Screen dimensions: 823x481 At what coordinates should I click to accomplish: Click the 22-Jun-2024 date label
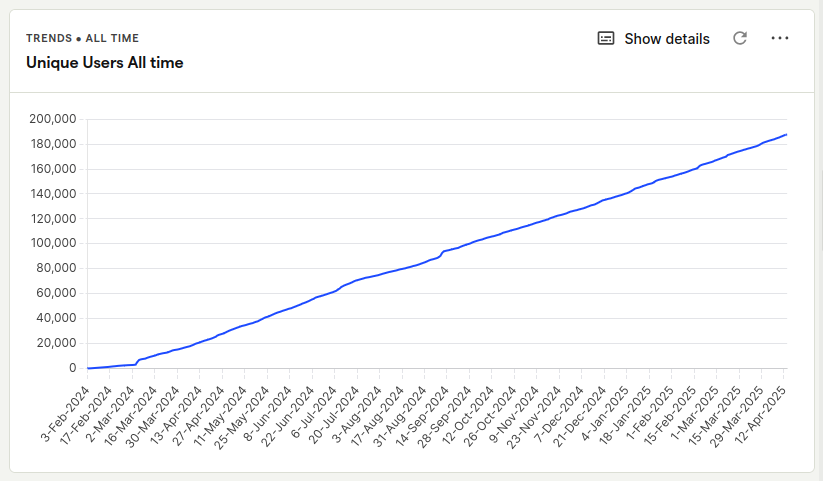pyautogui.click(x=287, y=416)
